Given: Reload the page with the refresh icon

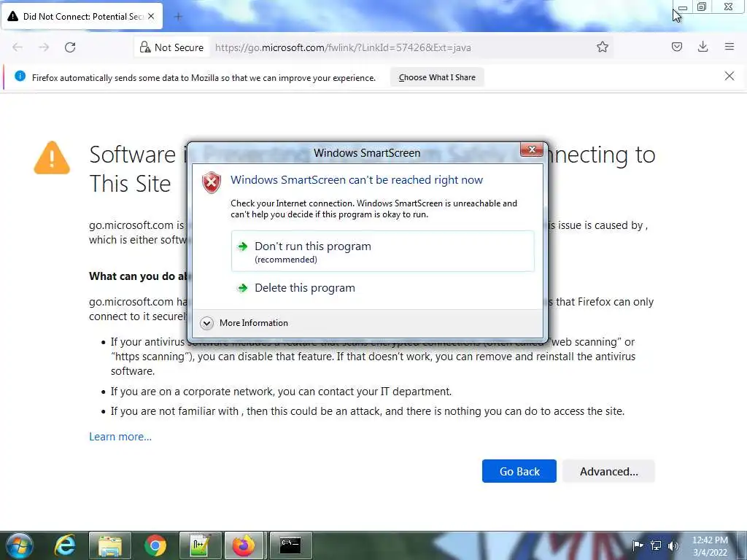Looking at the screenshot, I should [70, 47].
